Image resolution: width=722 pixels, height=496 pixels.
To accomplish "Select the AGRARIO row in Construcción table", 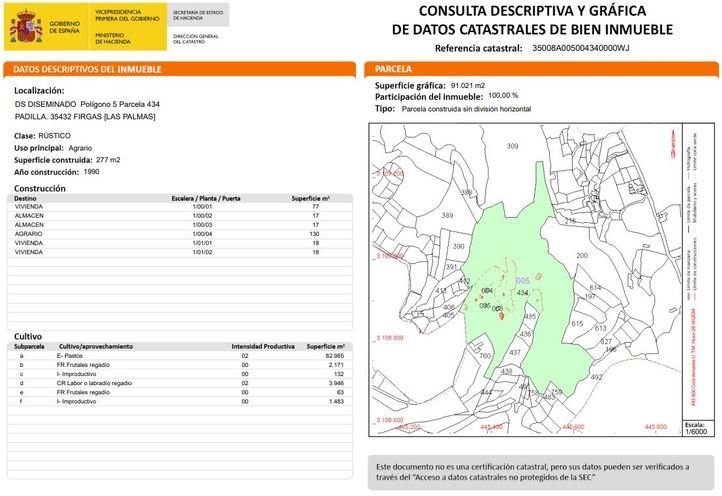I will click(x=180, y=234).
